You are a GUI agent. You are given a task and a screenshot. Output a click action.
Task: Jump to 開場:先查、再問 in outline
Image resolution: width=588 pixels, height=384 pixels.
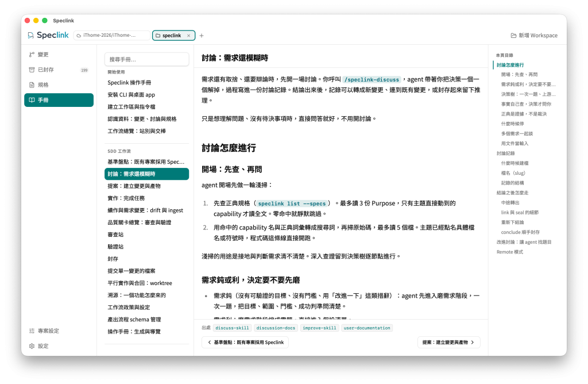519,75
